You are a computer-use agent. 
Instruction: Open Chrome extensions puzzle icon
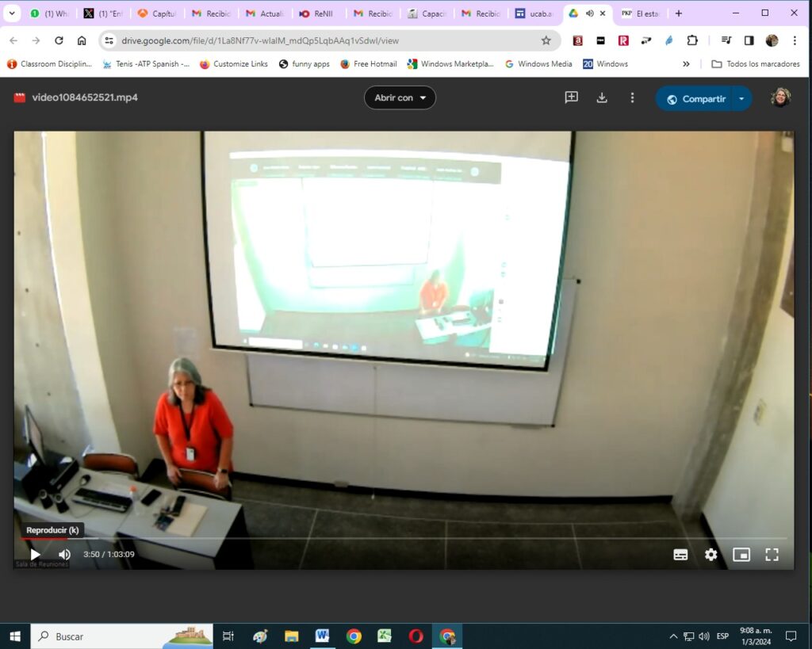click(692, 40)
